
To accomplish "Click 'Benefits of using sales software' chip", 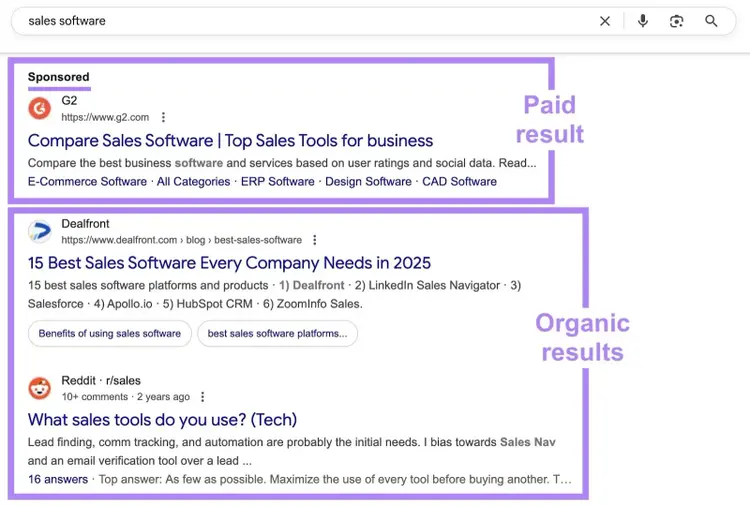I will pyautogui.click(x=110, y=333).
